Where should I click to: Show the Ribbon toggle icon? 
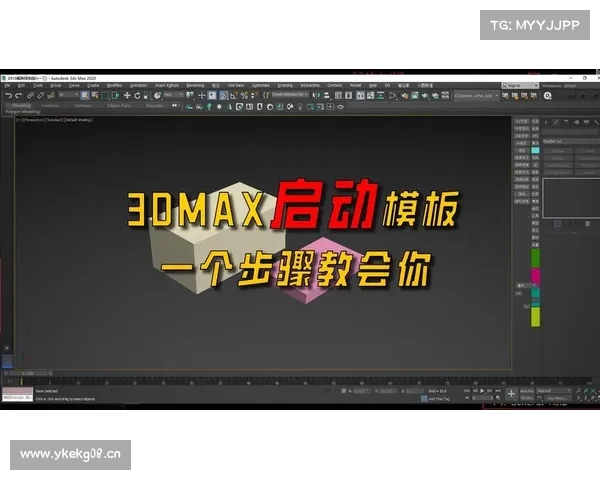(360, 95)
